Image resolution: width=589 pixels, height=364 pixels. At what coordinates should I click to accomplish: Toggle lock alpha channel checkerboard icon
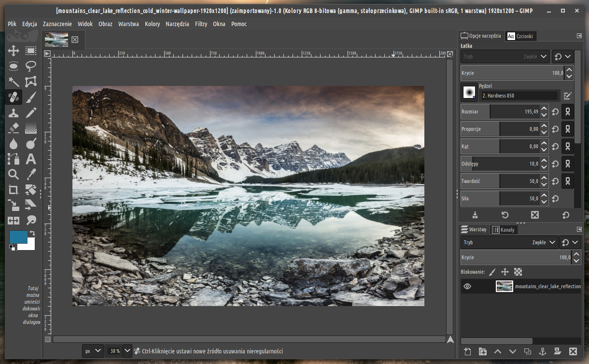[518, 272]
